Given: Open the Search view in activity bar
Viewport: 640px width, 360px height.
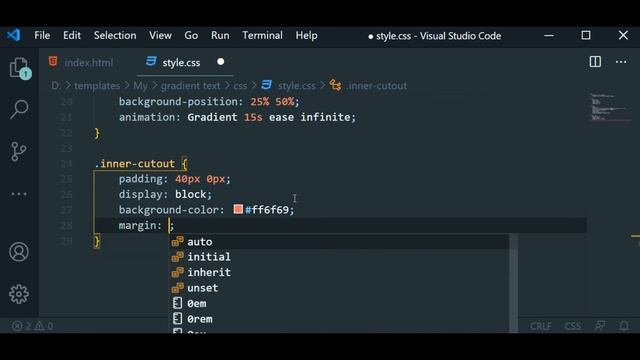Looking at the screenshot, I should pyautogui.click(x=19, y=109).
